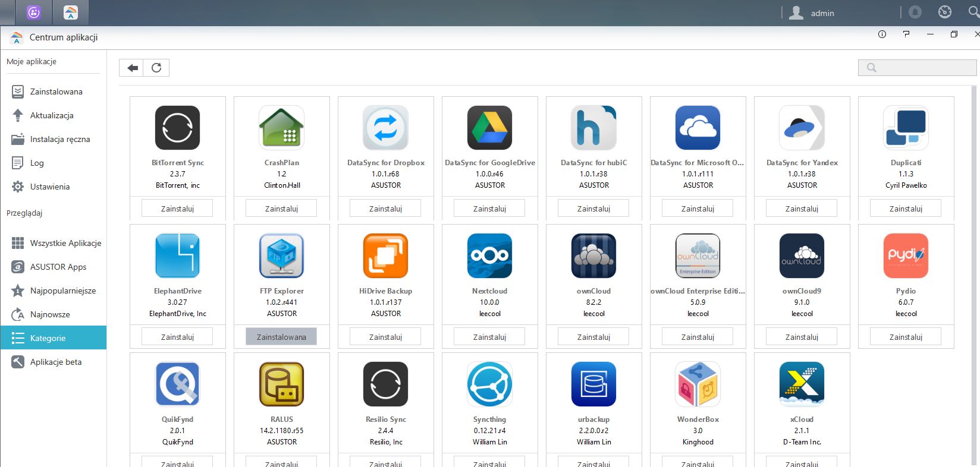Click the app search field
This screenshot has width=980, height=467.
(917, 68)
